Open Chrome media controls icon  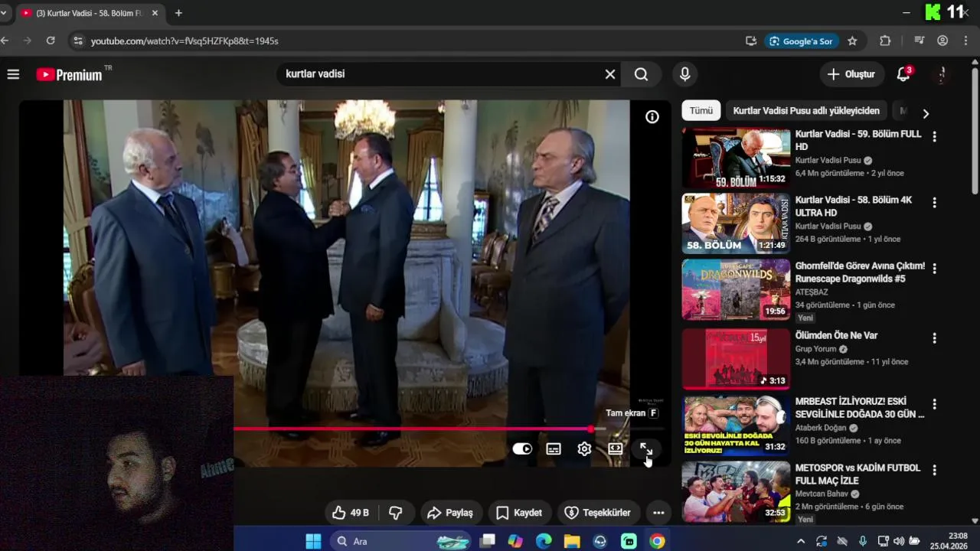click(920, 41)
